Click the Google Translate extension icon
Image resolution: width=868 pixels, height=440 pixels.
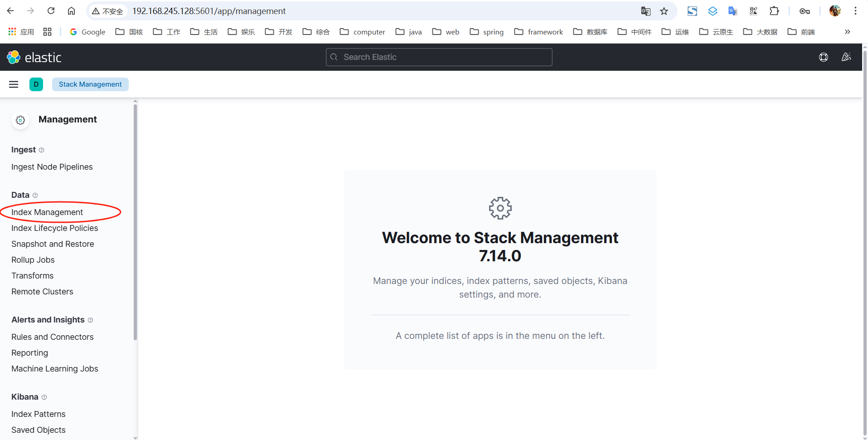click(x=732, y=11)
